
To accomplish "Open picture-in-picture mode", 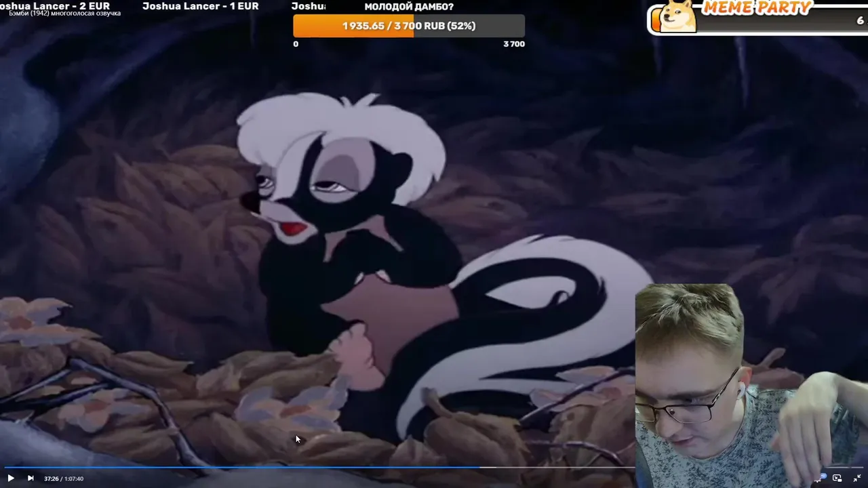I will (837, 478).
